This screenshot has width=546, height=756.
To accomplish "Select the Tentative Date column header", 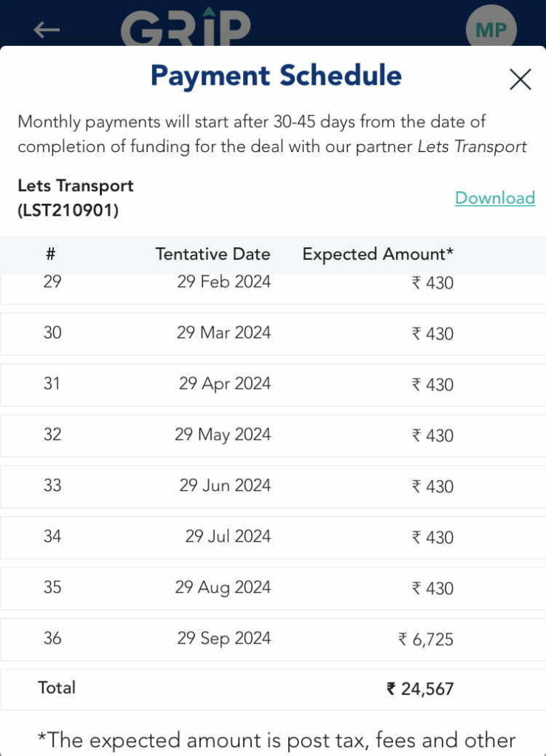I will 213,255.
